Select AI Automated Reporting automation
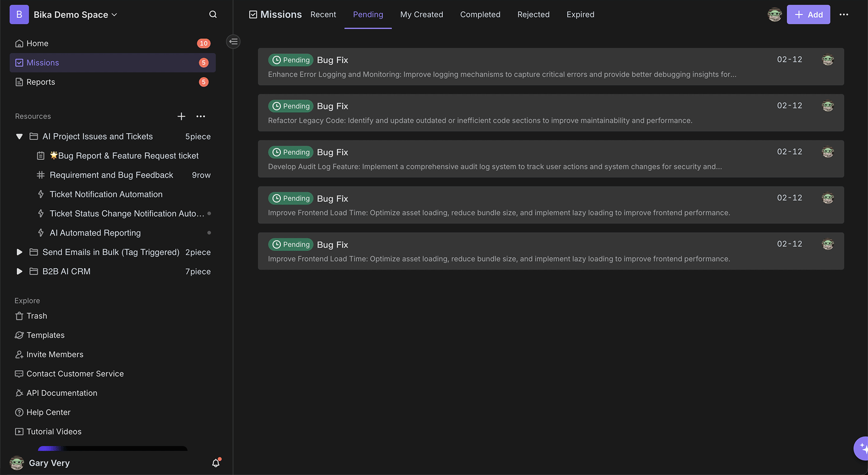The height and width of the screenshot is (475, 868). pos(95,233)
